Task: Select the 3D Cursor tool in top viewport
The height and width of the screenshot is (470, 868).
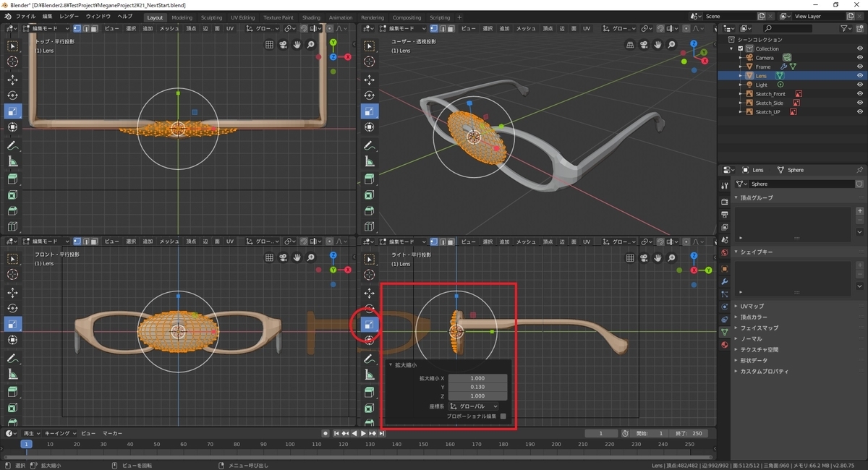Action: [x=13, y=61]
